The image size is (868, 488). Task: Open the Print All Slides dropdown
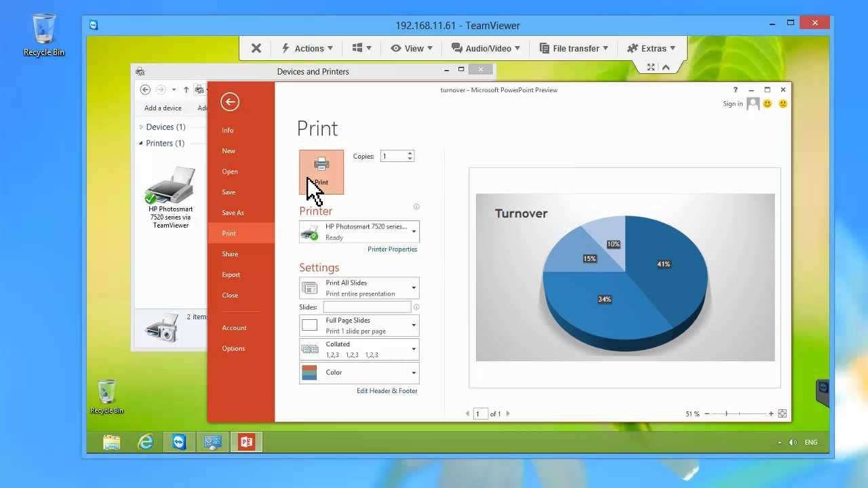tap(359, 288)
